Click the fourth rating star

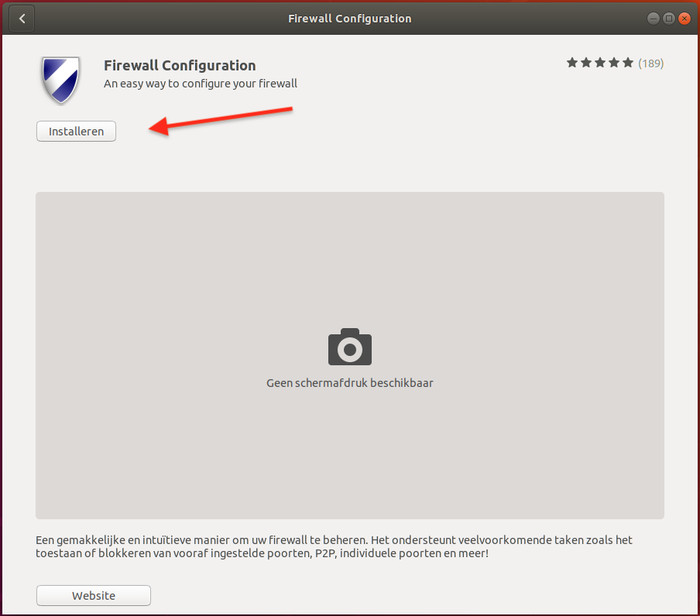[614, 63]
